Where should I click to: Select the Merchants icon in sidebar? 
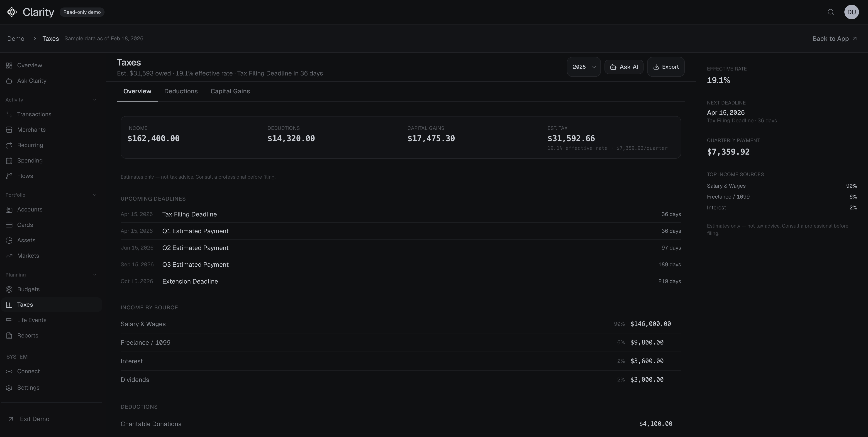(x=10, y=129)
